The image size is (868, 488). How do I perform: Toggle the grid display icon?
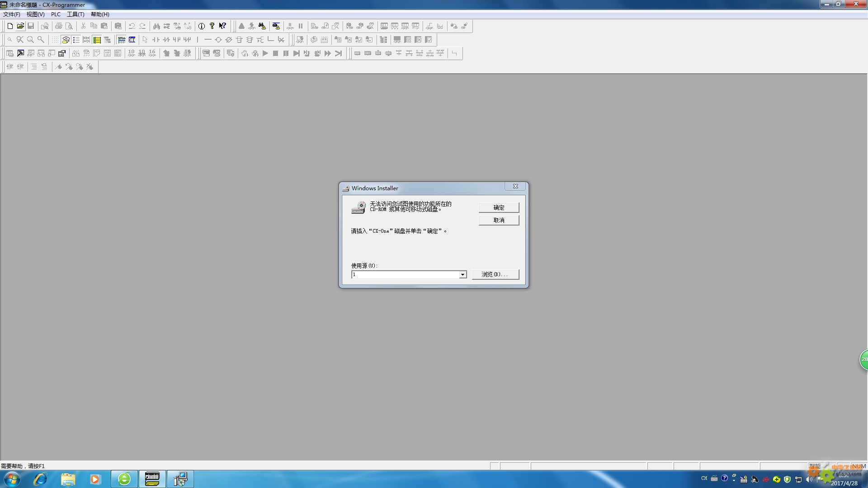coord(55,40)
